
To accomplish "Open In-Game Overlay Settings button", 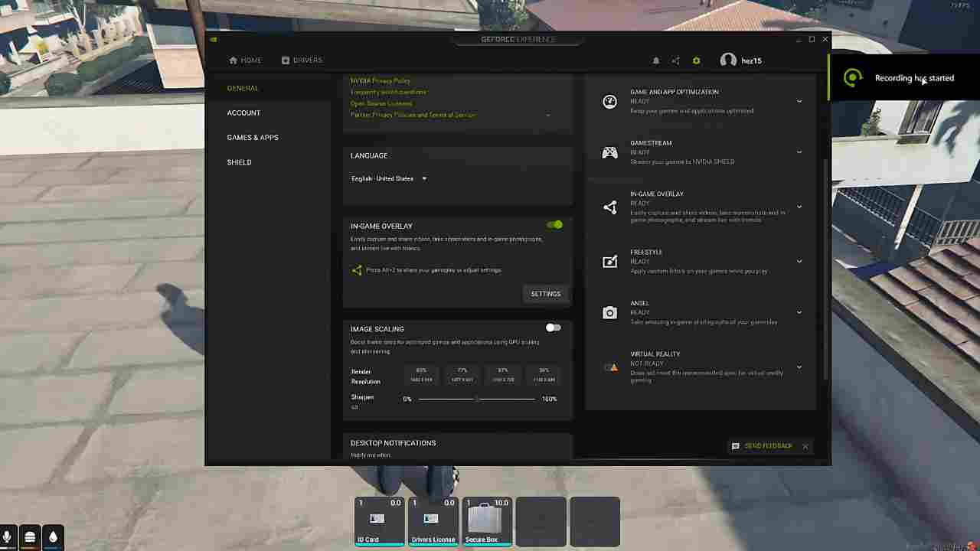I will (546, 294).
